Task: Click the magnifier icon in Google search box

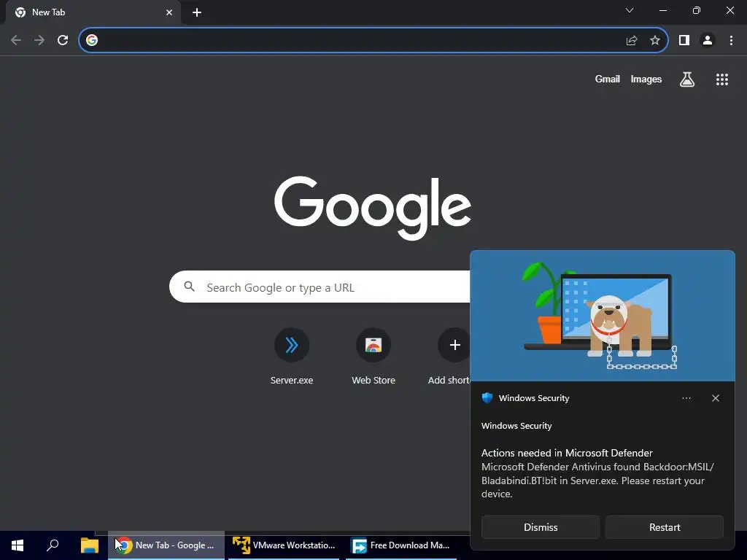Action: (189, 287)
